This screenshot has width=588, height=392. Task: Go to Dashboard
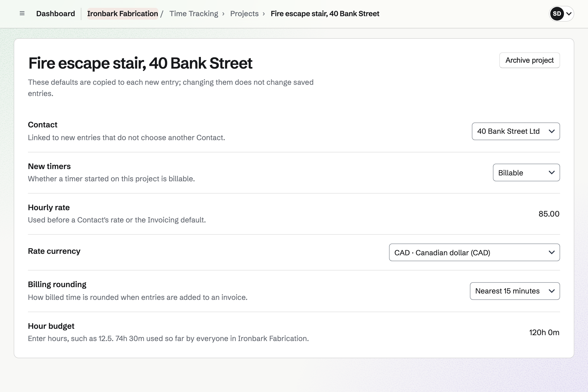tap(56, 13)
